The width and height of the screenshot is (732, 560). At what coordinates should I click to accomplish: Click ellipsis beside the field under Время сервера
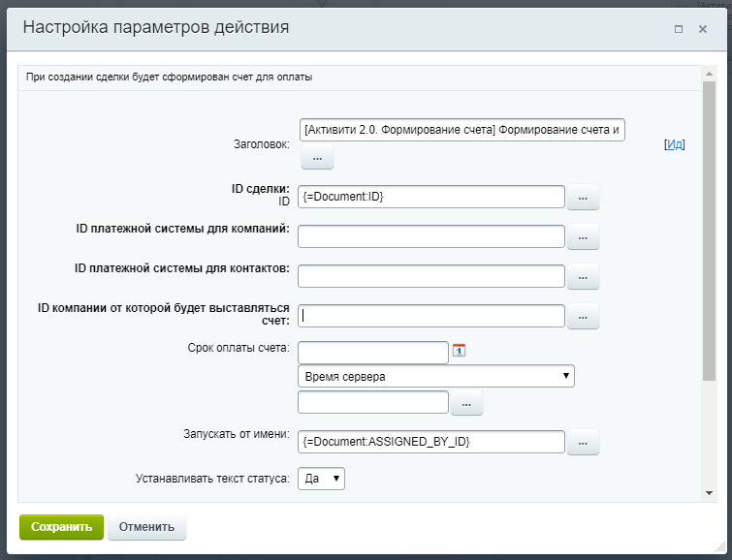point(466,402)
